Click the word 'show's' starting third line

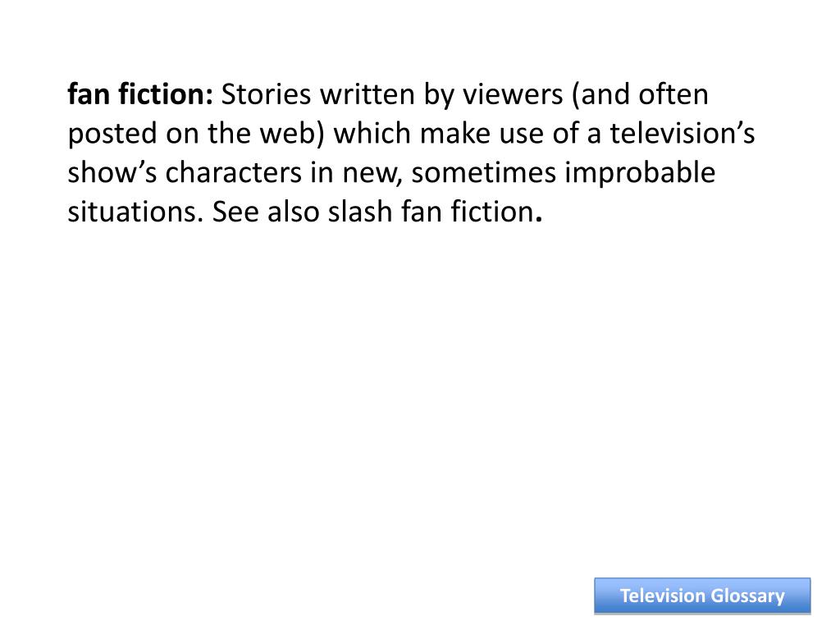pyautogui.click(x=112, y=172)
